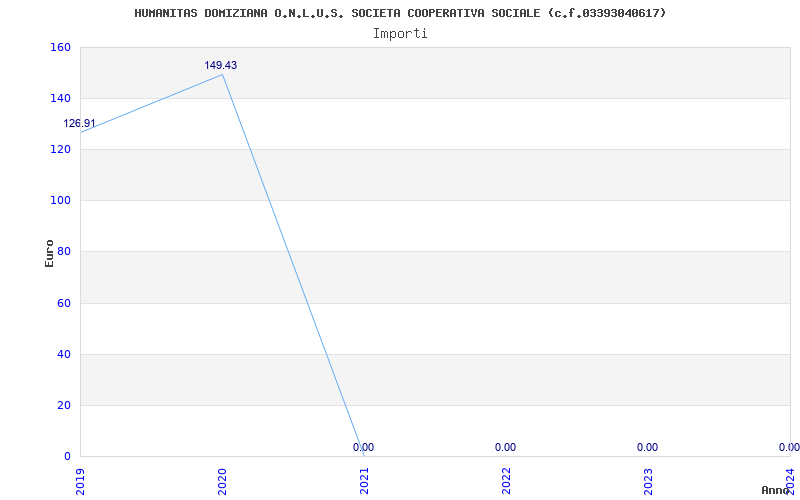Click the 0.00 label above 2021
This screenshot has width=800, height=500.
coord(363,447)
